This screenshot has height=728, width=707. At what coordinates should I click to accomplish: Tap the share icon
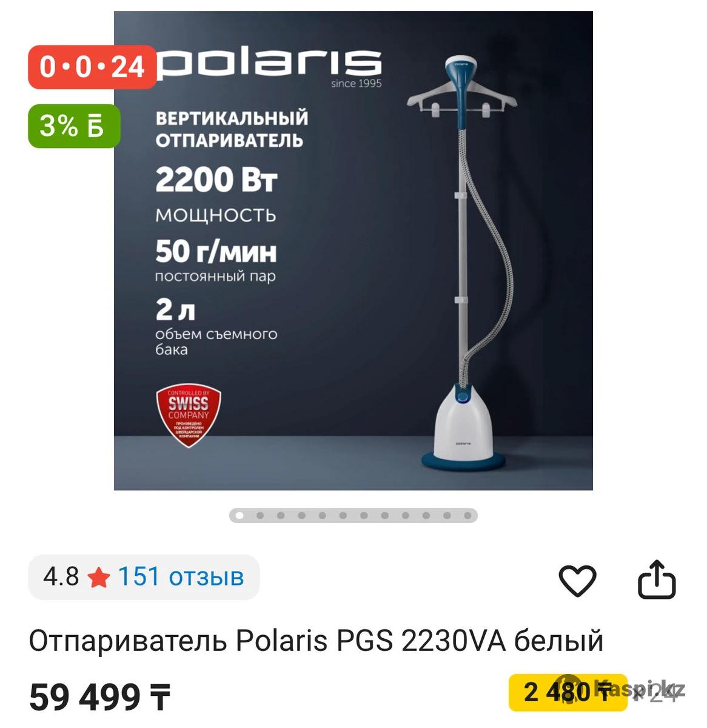pos(657,580)
